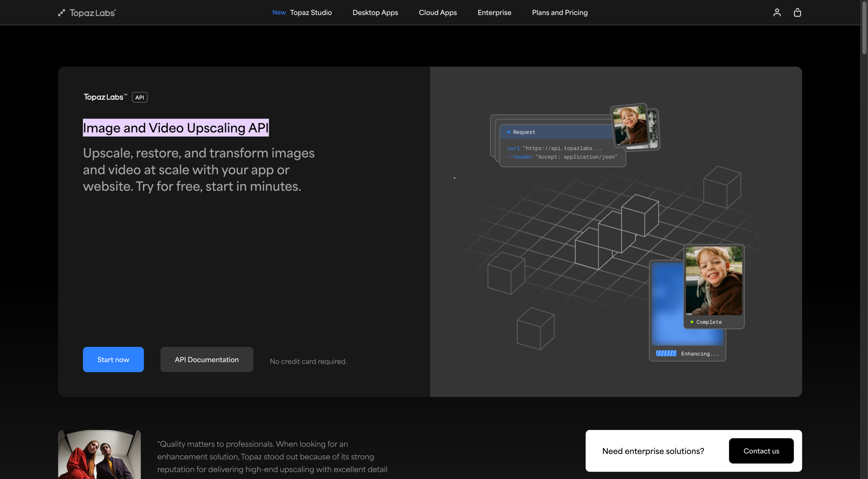
Task: Open the API Documentation button
Action: coord(206,359)
